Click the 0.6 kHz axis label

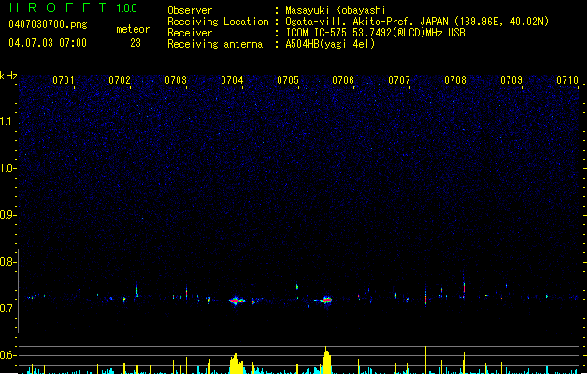click(7, 355)
